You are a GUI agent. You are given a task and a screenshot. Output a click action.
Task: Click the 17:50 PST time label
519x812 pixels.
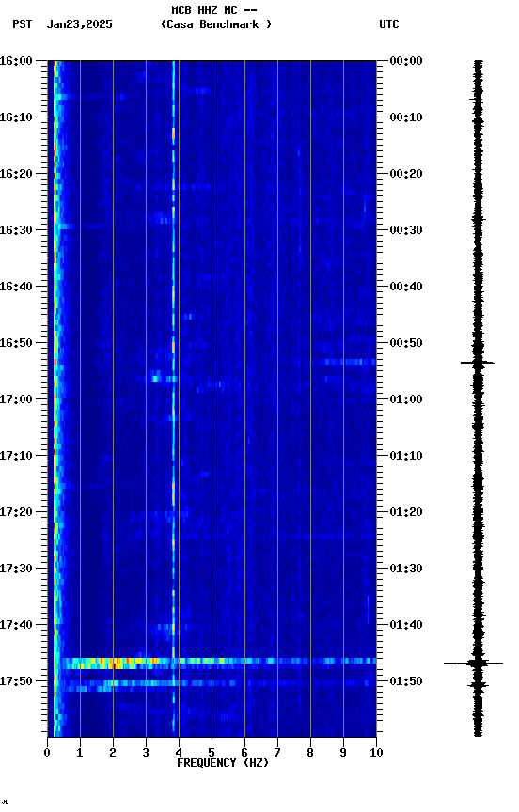16,681
